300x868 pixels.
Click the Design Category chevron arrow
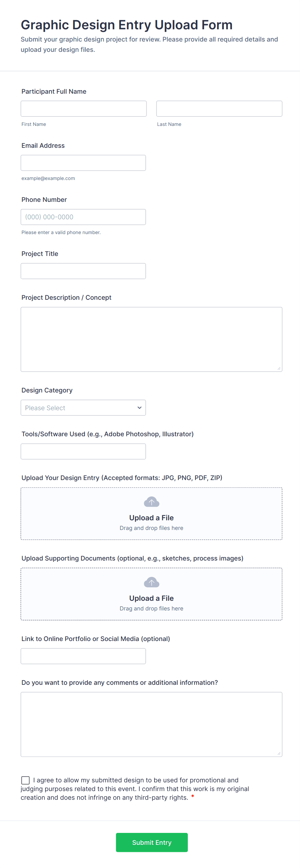click(139, 408)
